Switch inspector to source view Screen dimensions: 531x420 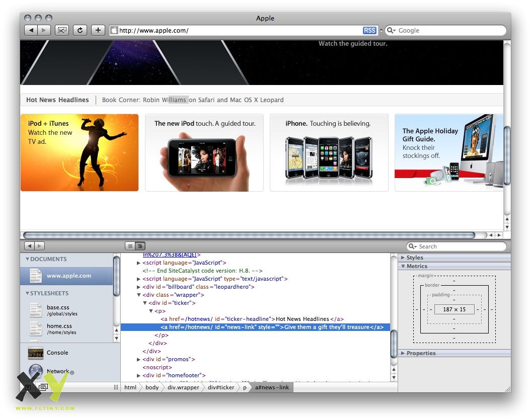pyautogui.click(x=130, y=246)
